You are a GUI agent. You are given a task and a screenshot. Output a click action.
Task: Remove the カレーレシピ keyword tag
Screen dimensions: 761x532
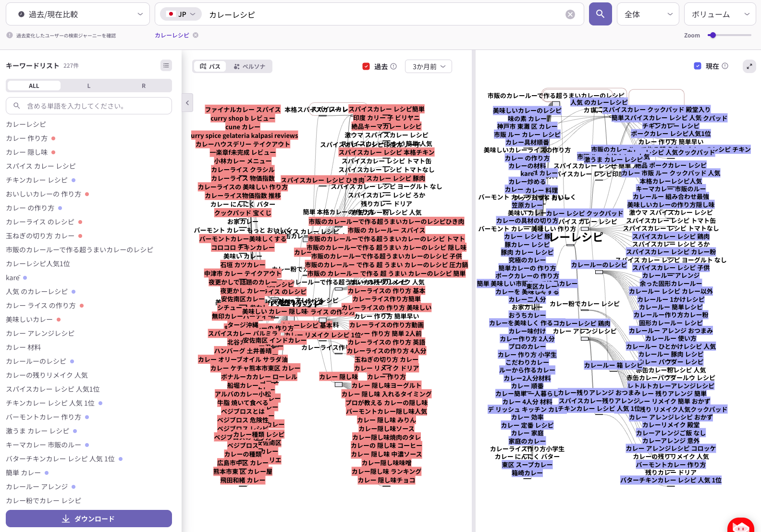pyautogui.click(x=196, y=35)
